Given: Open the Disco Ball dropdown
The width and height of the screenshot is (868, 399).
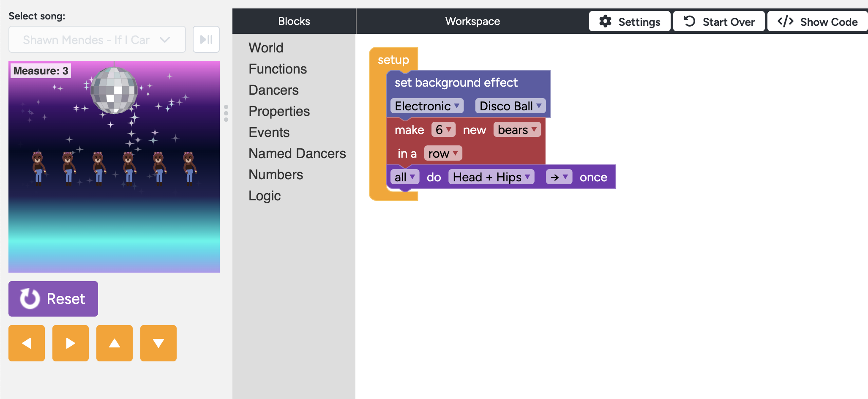Looking at the screenshot, I should coord(510,106).
